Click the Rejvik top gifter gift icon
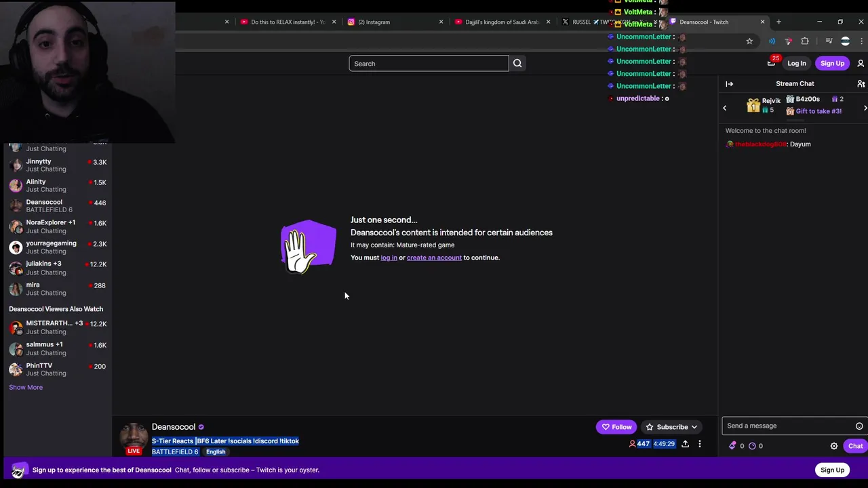This screenshot has height=488, width=868. (753, 106)
